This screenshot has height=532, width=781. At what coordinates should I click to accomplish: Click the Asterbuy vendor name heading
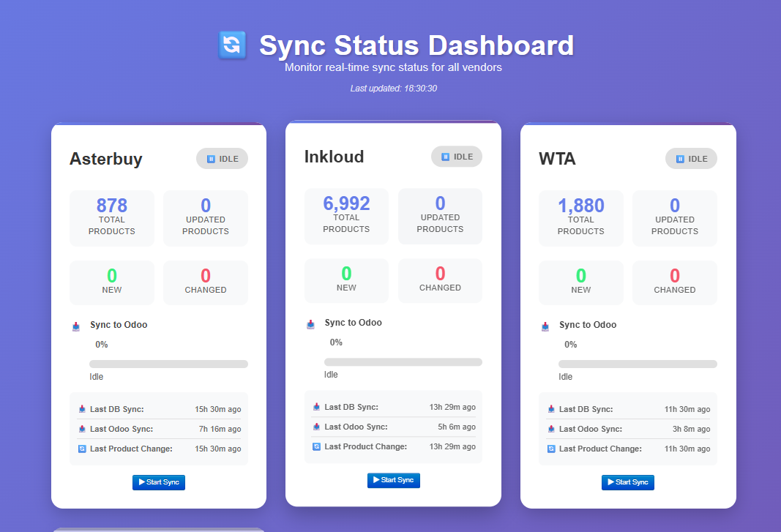coord(106,159)
